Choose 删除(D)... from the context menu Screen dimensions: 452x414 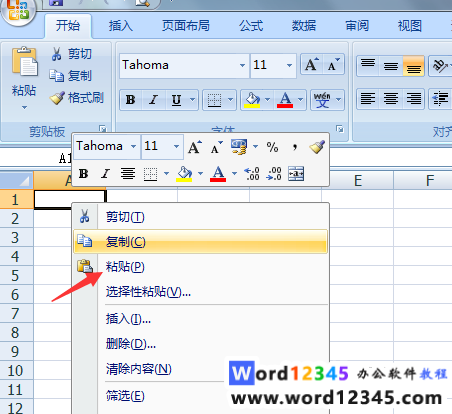click(x=201, y=344)
